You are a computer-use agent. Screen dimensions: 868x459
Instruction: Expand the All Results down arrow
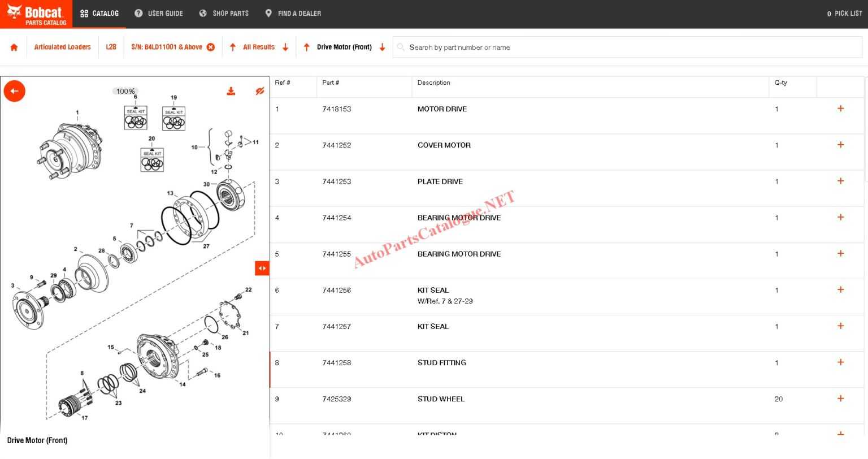tap(285, 47)
